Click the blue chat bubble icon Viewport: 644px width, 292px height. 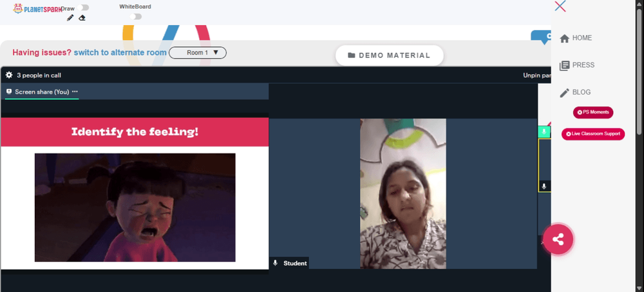(542, 37)
